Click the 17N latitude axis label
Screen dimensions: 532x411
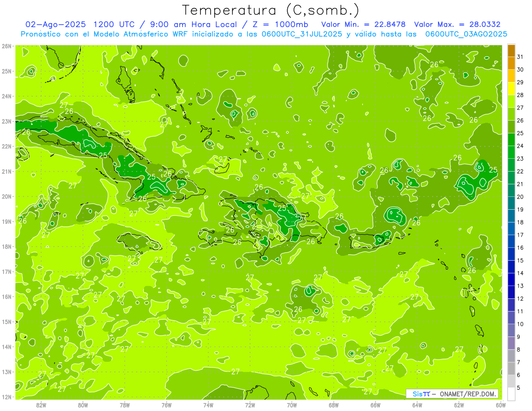(7, 271)
